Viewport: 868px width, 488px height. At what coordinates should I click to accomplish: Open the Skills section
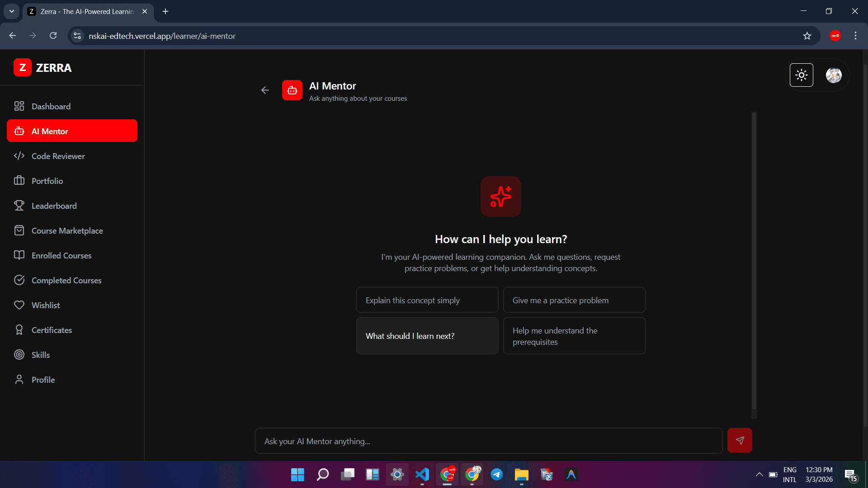pos(41,355)
